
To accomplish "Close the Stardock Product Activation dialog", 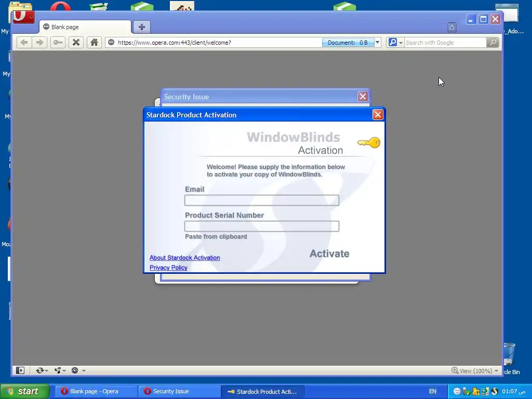I will (x=378, y=115).
